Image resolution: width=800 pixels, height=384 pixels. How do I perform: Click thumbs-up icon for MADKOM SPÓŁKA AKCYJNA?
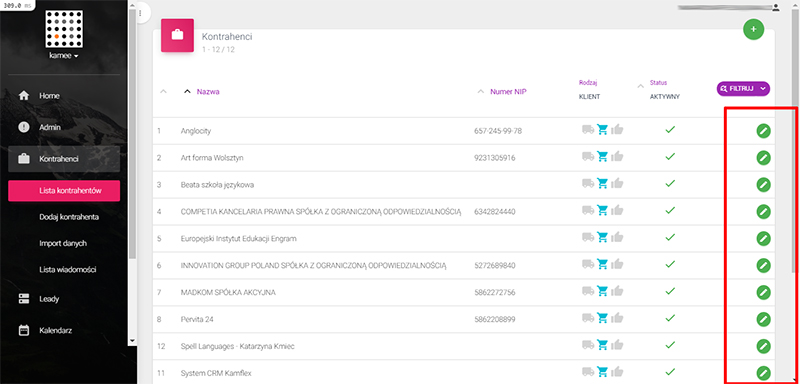click(617, 291)
